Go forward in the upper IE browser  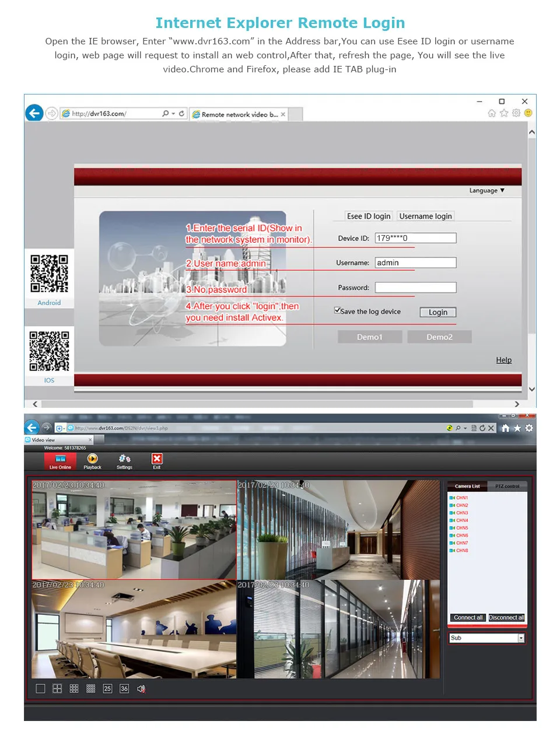pos(51,113)
